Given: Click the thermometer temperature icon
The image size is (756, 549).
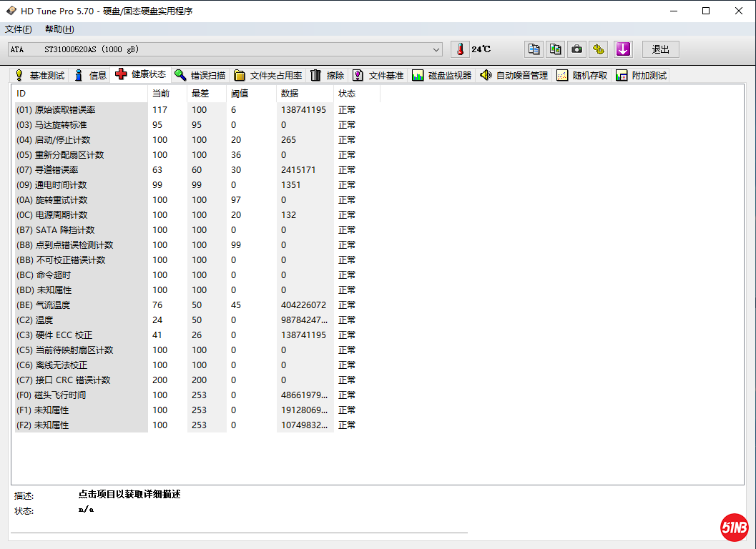Looking at the screenshot, I should pos(461,49).
